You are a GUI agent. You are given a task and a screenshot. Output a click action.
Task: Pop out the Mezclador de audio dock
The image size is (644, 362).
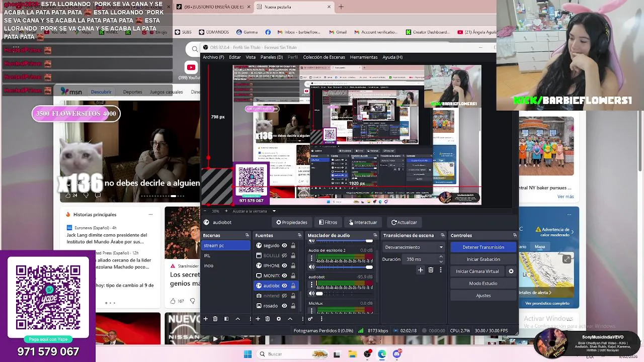tap(375, 235)
